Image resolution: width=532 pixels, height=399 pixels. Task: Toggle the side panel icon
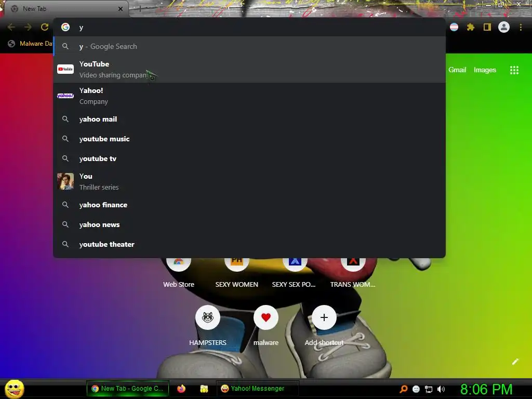tap(487, 27)
